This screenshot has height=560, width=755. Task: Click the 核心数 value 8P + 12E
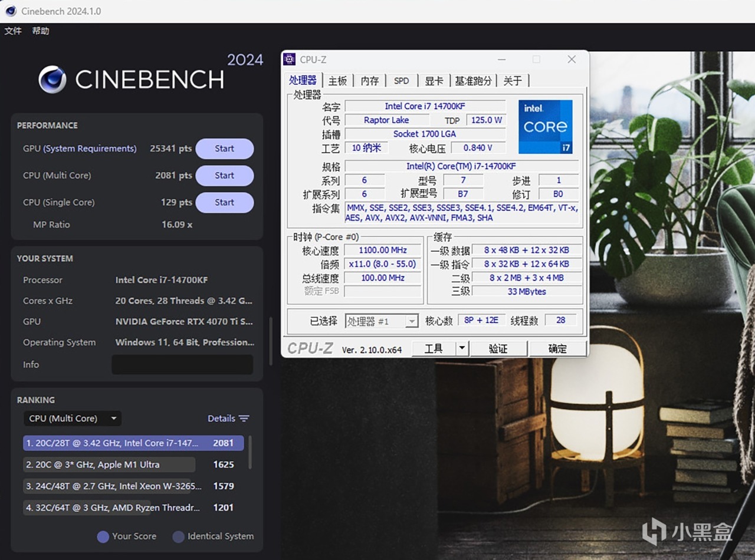tap(481, 320)
